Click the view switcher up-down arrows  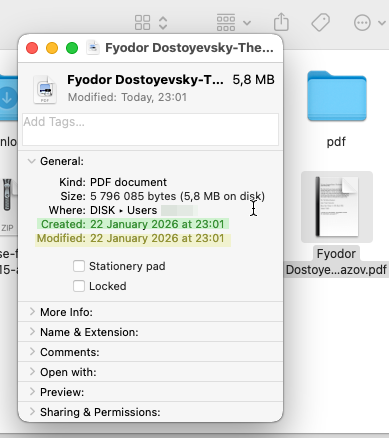pos(163,23)
